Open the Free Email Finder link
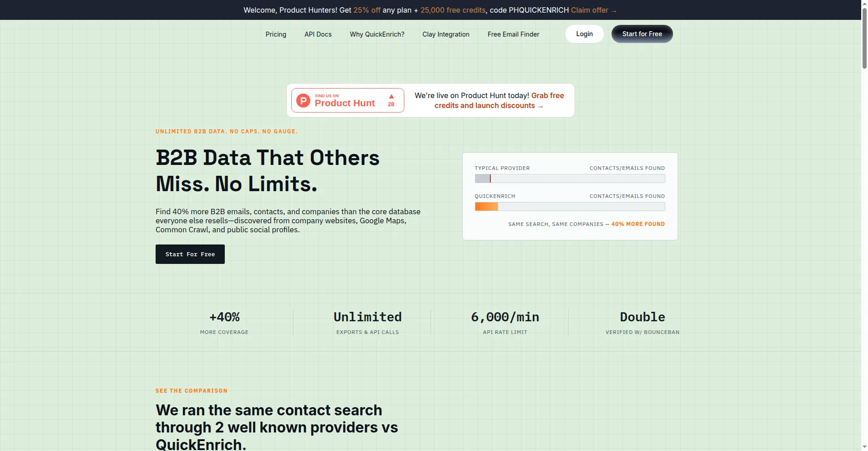The width and height of the screenshot is (868, 451). 513,34
